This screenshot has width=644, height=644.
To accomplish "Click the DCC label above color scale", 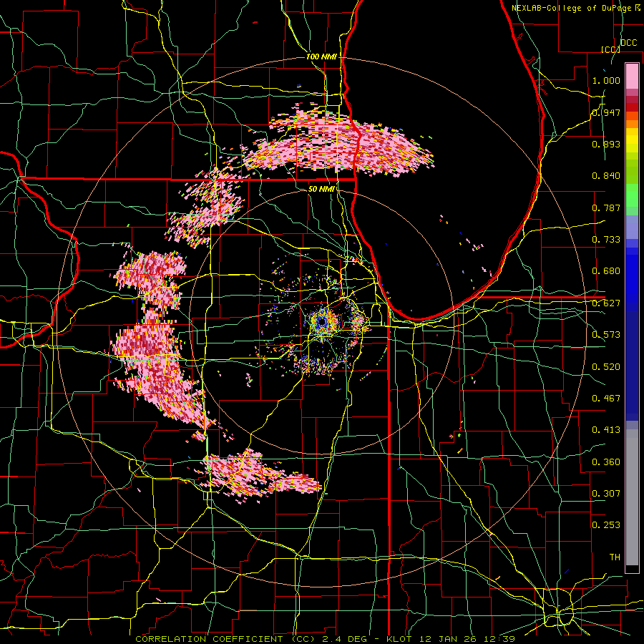I will pos(628,43).
